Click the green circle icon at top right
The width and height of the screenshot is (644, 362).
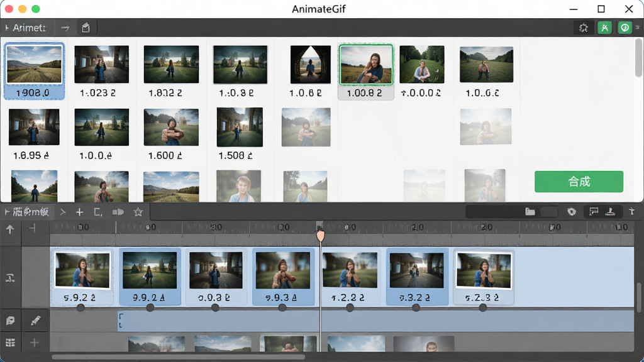pos(625,28)
